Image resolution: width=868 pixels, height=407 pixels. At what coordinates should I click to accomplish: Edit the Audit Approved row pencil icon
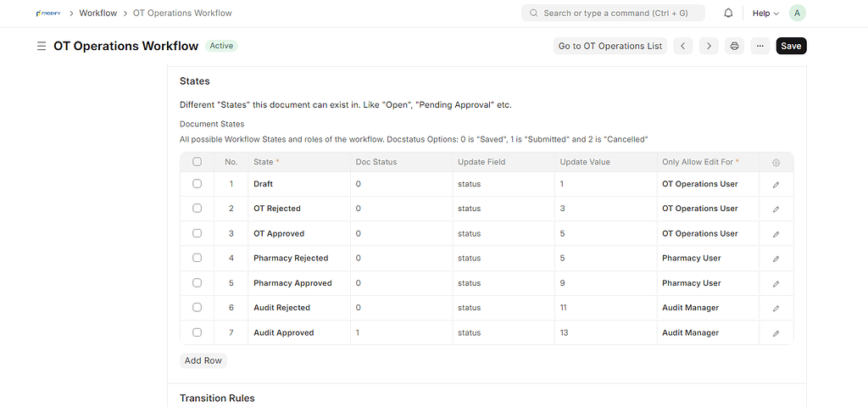coord(776,333)
